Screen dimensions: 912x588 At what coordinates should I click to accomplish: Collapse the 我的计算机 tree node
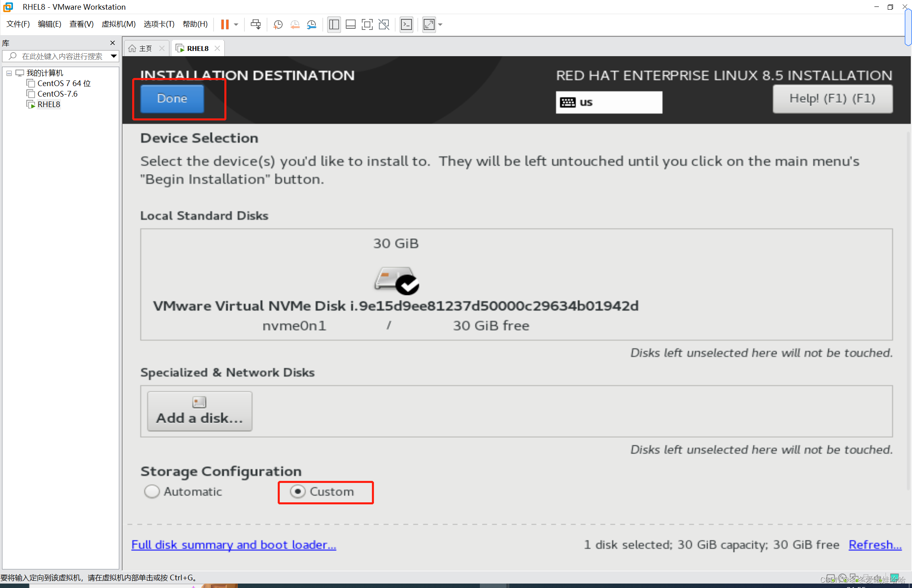tap(9, 74)
